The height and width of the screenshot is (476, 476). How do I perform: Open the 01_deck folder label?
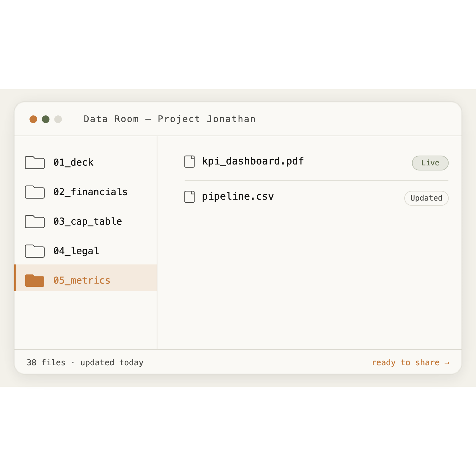73,162
